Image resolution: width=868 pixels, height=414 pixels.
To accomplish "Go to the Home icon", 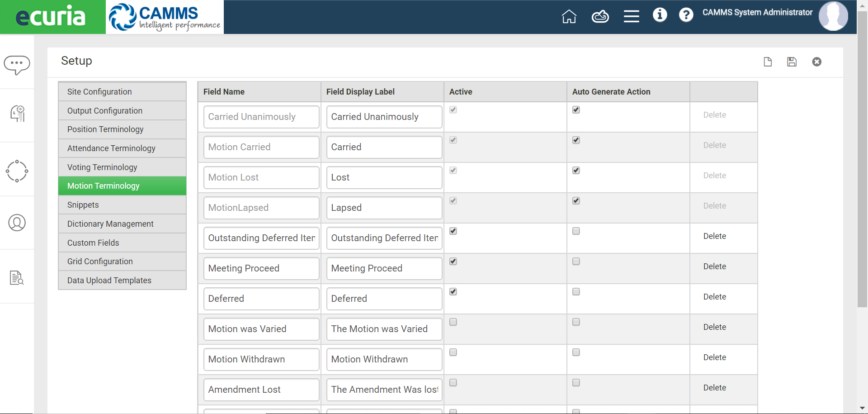I will click(x=569, y=16).
